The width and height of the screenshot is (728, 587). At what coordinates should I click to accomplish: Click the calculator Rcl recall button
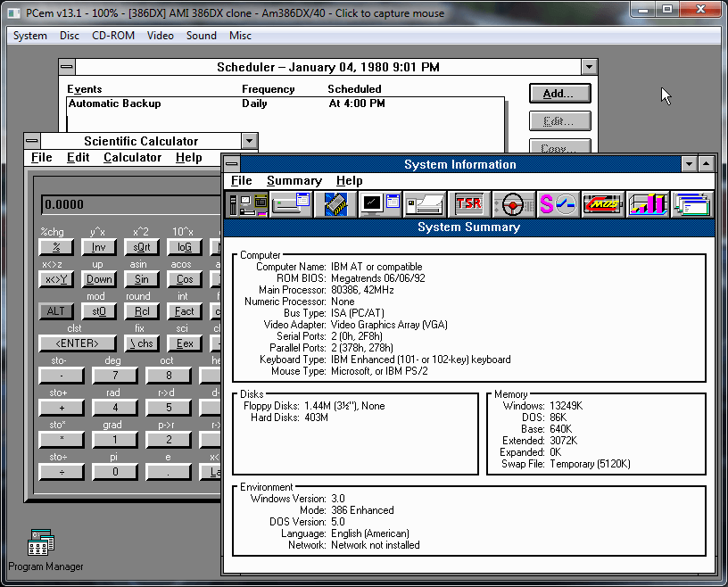142,311
